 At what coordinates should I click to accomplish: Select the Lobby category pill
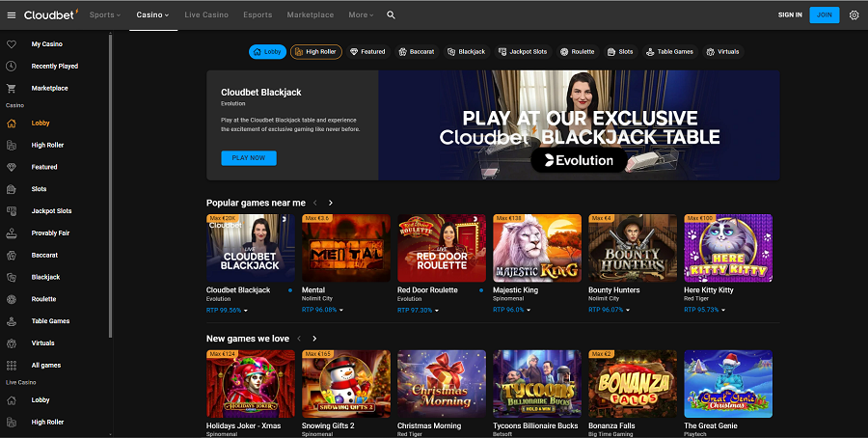267,52
